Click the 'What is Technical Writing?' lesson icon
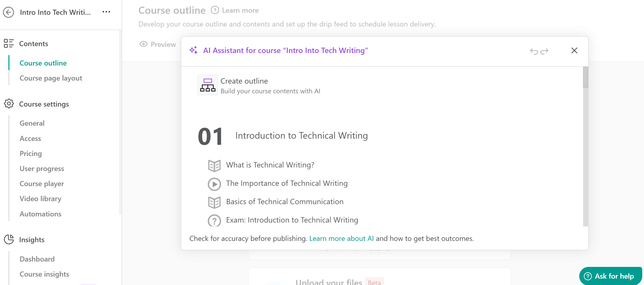This screenshot has height=285, width=644. (x=214, y=165)
